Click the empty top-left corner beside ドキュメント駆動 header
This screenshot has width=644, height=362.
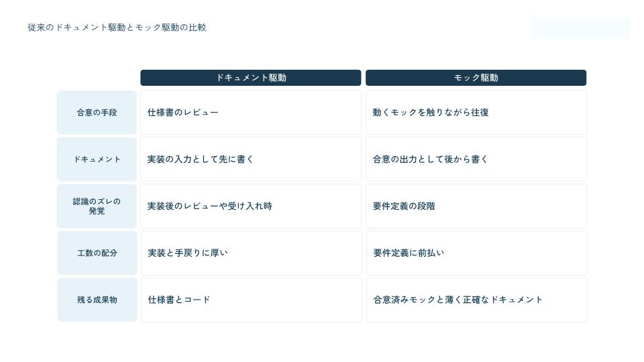97,78
